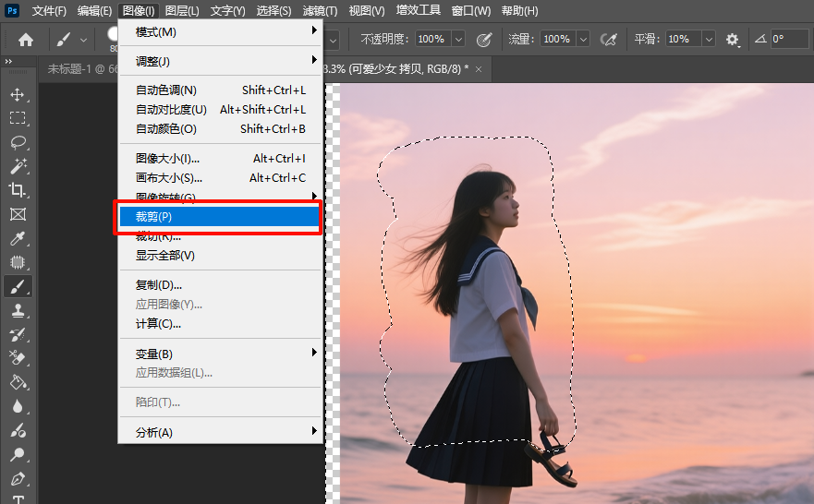Select the Eyedropper tool
This screenshot has width=814, height=504.
[x=17, y=238]
